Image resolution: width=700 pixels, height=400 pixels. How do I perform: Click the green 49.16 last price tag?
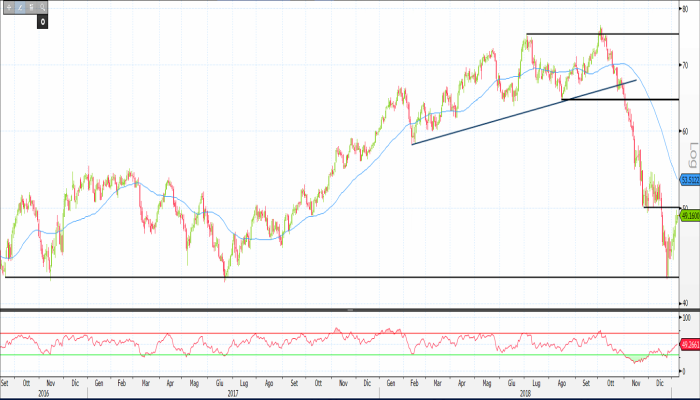tap(688, 215)
